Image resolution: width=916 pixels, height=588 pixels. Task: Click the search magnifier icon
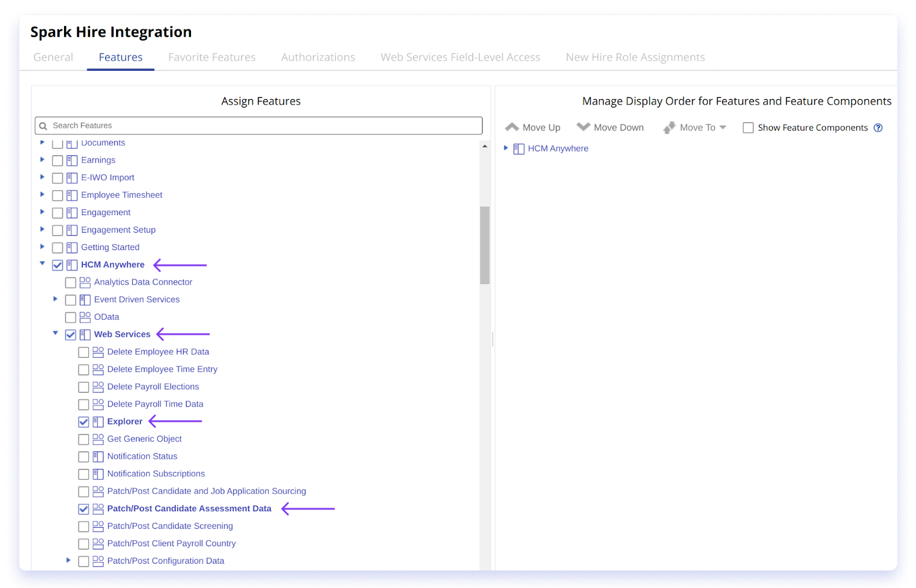[43, 126]
